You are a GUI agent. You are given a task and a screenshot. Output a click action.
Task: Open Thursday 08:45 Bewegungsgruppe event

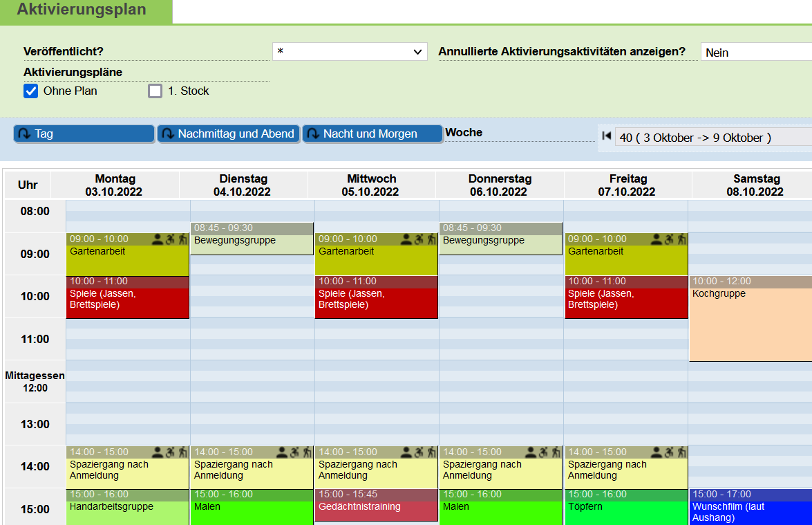click(501, 239)
